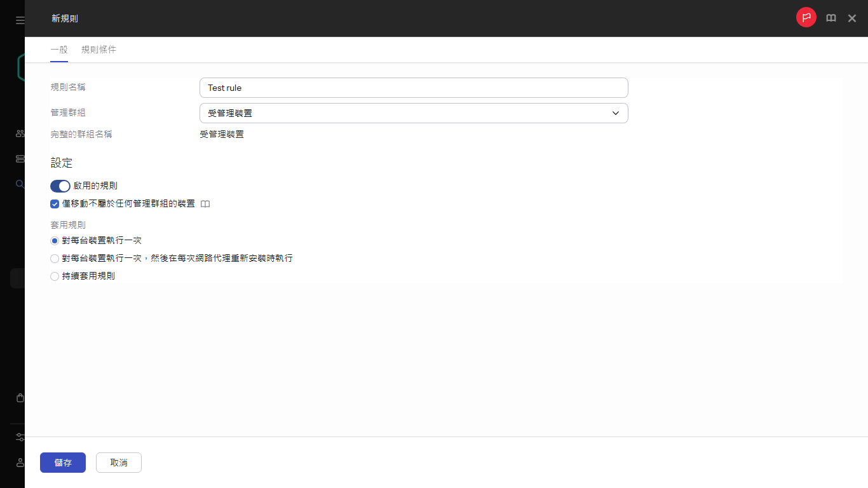Image resolution: width=868 pixels, height=488 pixels.
Task: Click the help icon beside the move-devices checkbox
Action: 205,204
